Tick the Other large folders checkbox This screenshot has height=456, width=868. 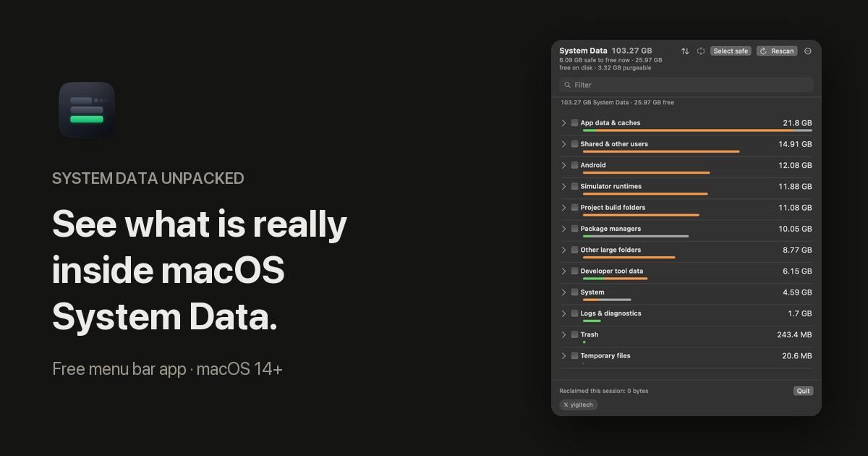[574, 250]
